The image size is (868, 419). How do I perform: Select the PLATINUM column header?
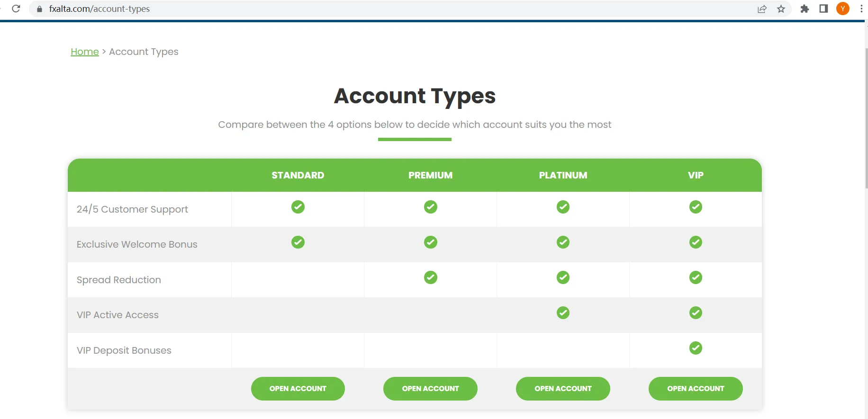[x=563, y=175]
